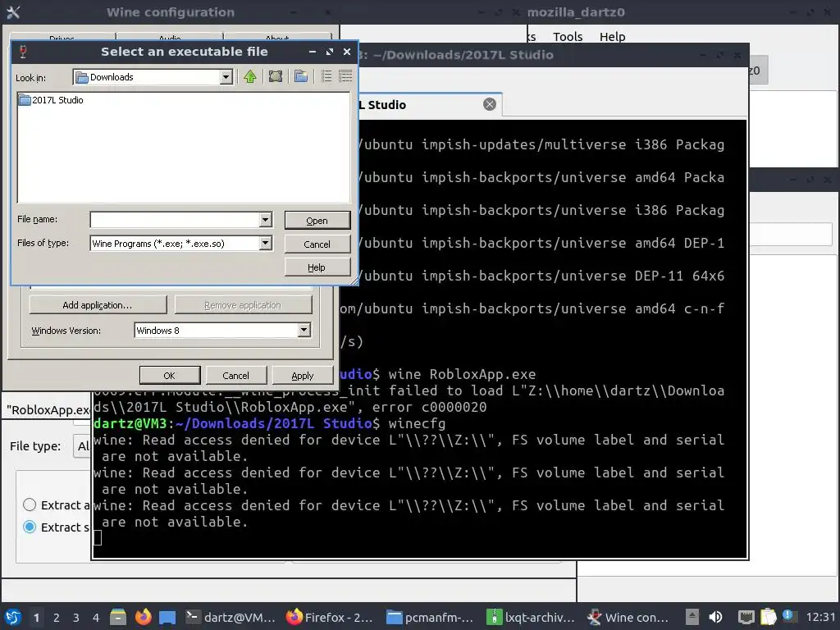Click the "winecfg" command text in terminal

click(417, 423)
